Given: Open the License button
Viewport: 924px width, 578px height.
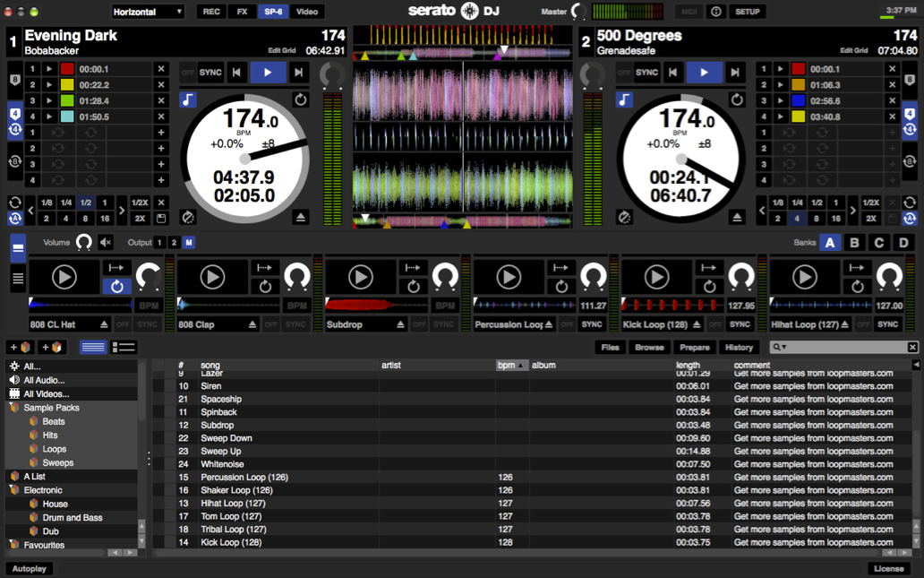Looking at the screenshot, I should coord(889,568).
